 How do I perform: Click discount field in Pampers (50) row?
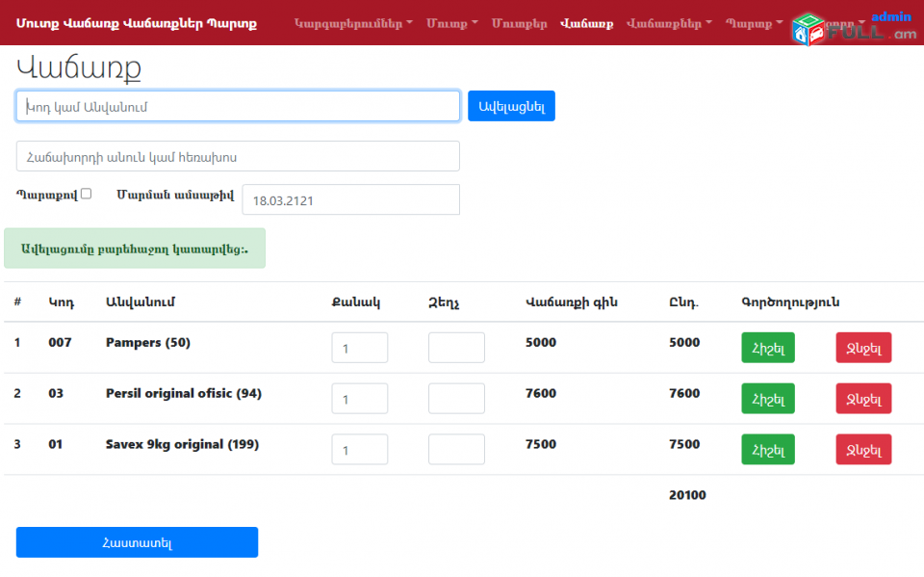coord(456,348)
